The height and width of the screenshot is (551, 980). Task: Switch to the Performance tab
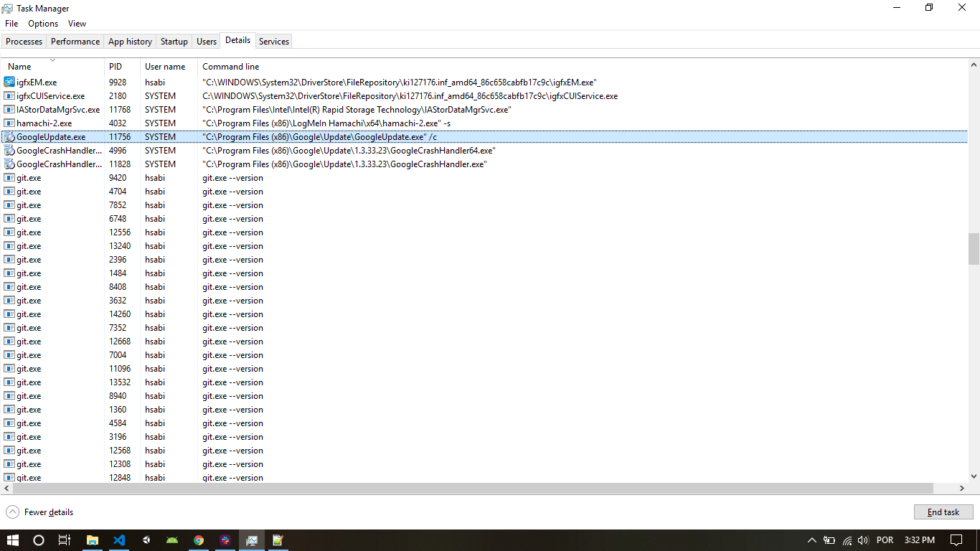click(x=75, y=41)
